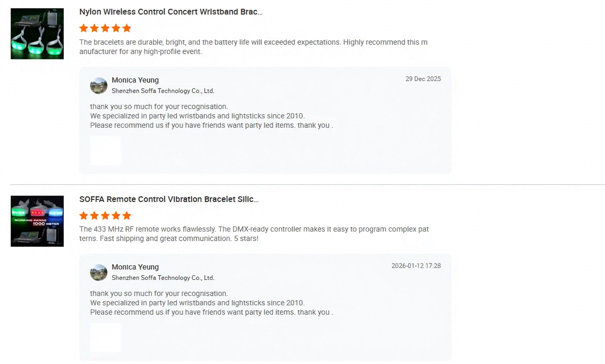Screen dimensions: 605x364
Task: Open the Nylon Wireless Control Concert Wristband title
Action: pyautogui.click(x=171, y=12)
